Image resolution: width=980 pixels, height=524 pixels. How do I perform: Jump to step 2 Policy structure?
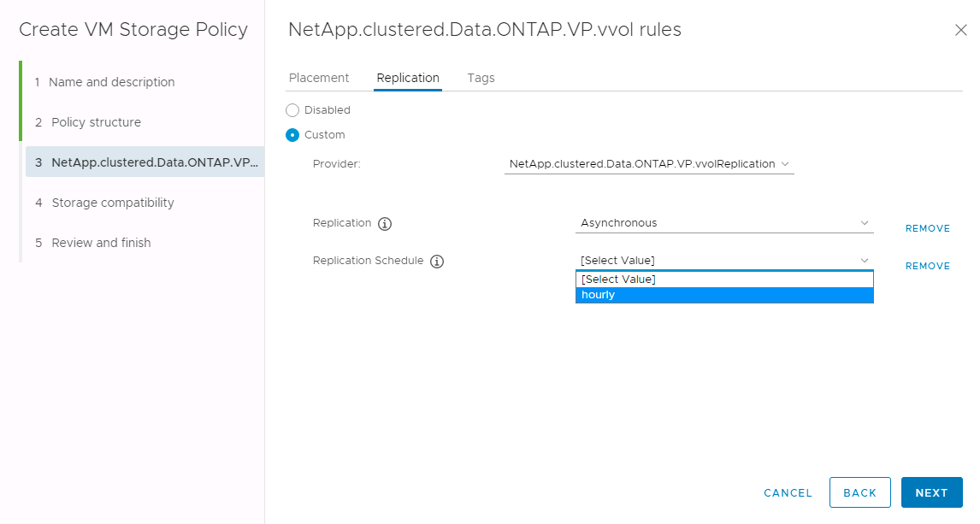(x=96, y=122)
